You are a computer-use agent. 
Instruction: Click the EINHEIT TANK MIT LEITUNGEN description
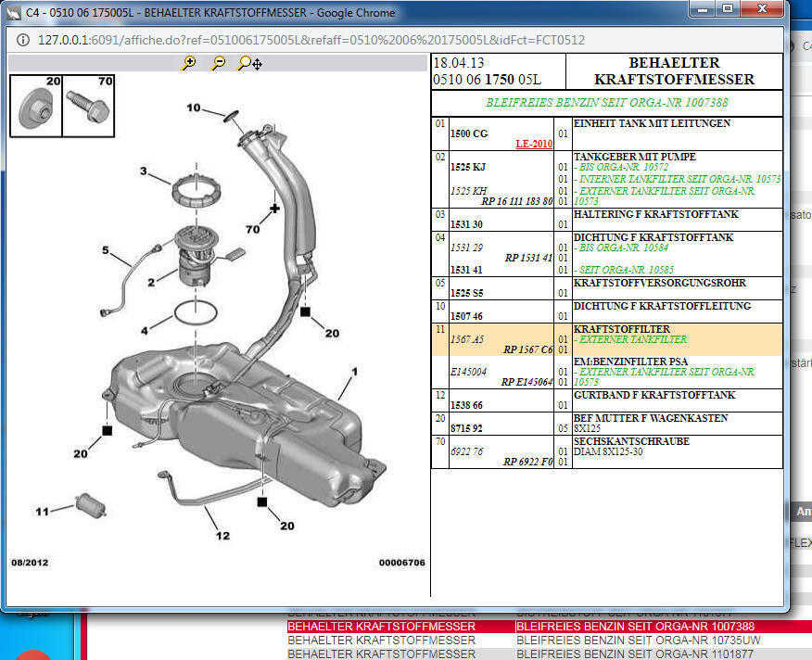[652, 123]
